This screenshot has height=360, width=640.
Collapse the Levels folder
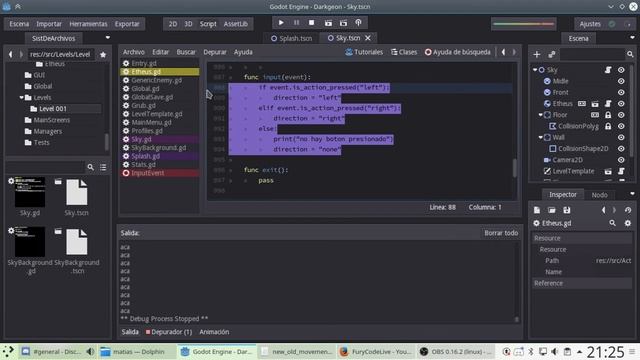[21, 98]
